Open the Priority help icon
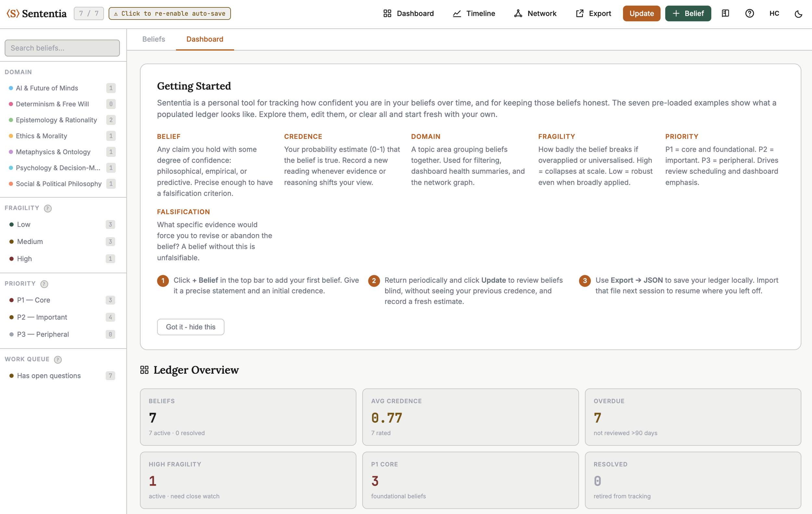 [44, 284]
